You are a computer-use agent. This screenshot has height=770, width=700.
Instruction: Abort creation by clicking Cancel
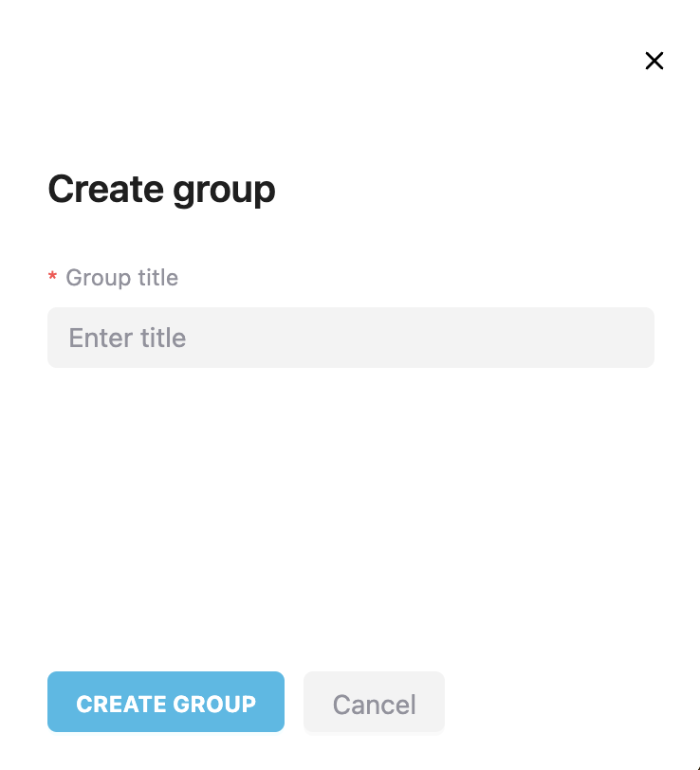tap(374, 704)
